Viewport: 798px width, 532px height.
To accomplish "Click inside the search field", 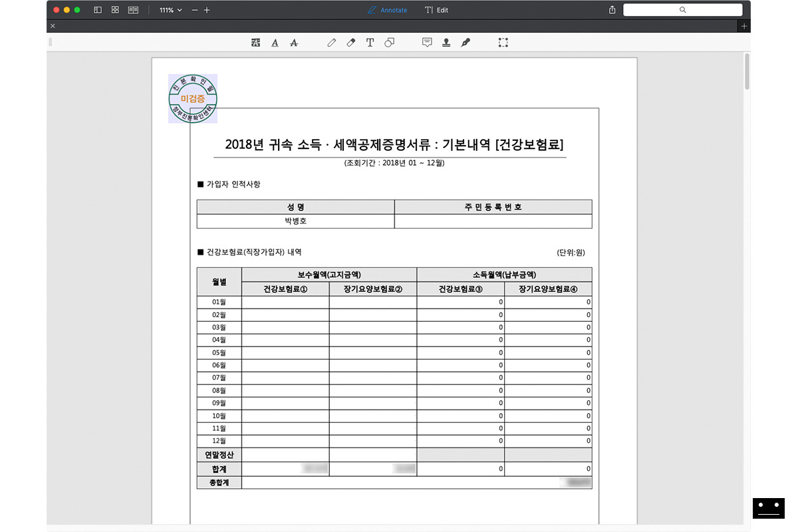I will coord(682,9).
